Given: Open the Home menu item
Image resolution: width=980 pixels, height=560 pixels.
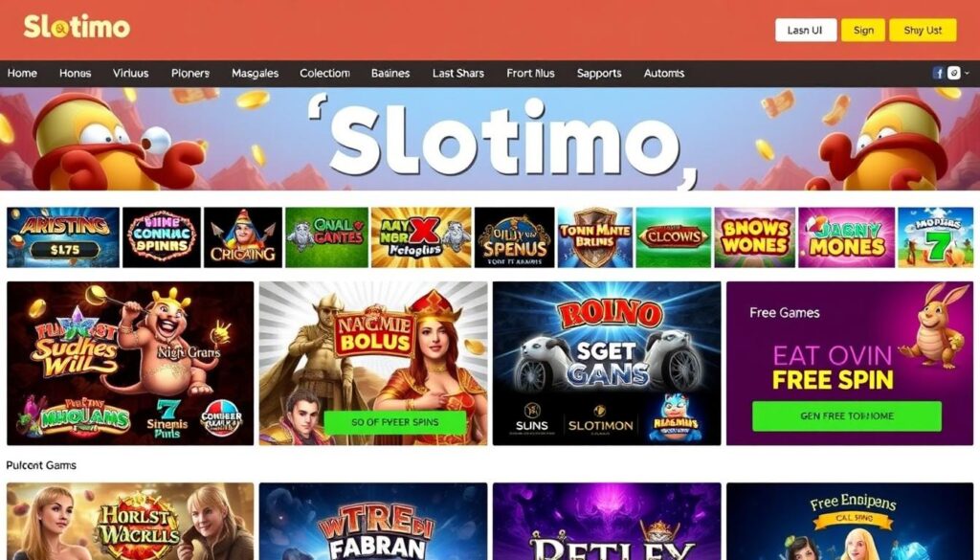Looking at the screenshot, I should (22, 73).
